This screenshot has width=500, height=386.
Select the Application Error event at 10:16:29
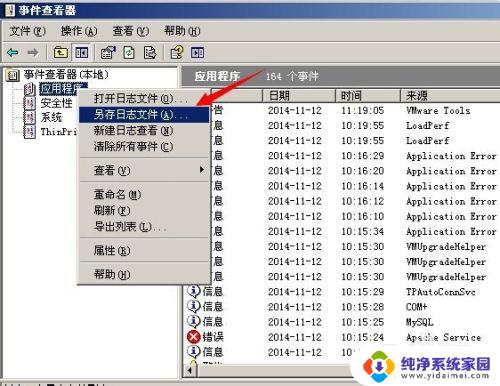[x=451, y=156]
